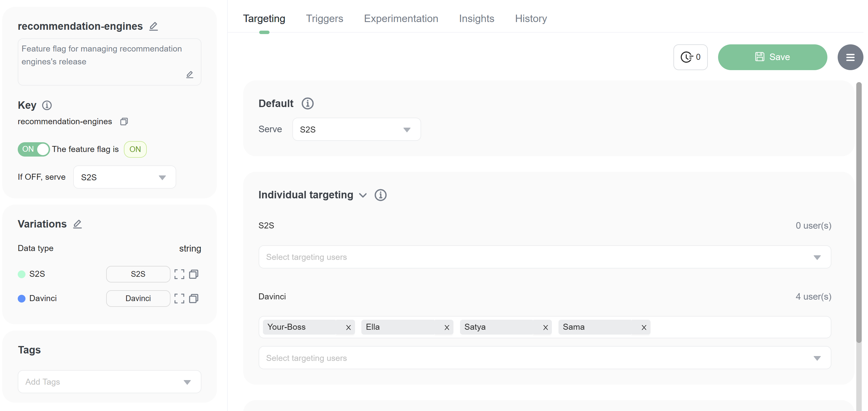Open the If OFF serve dropdown

[125, 177]
